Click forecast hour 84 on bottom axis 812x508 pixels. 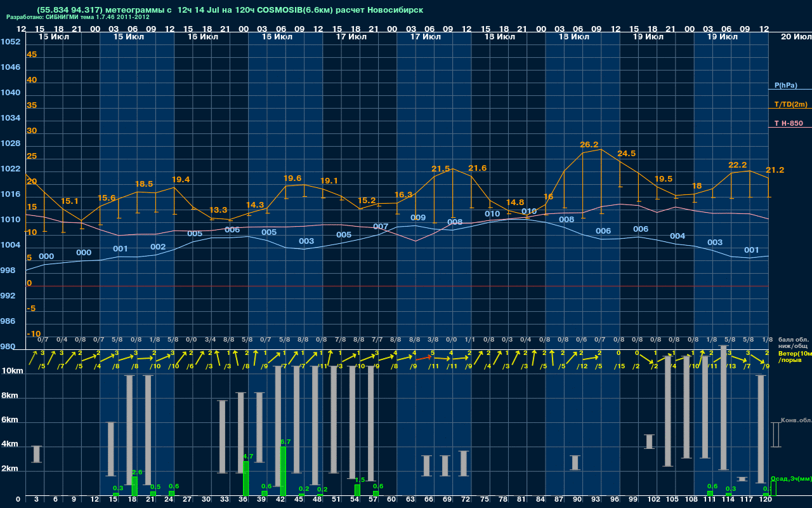(x=540, y=500)
